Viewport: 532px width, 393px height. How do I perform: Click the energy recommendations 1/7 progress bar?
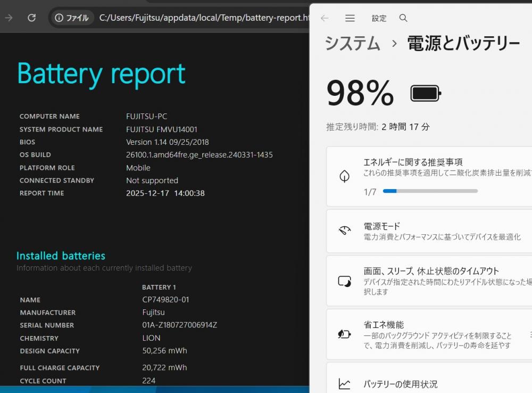[x=430, y=191]
